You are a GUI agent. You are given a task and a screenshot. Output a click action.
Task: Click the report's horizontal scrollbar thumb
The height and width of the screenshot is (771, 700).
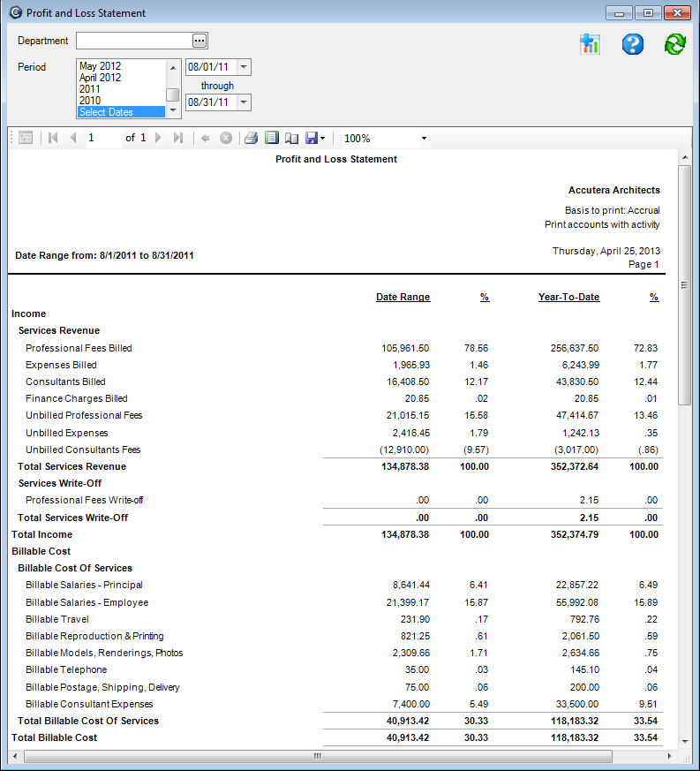(x=315, y=757)
